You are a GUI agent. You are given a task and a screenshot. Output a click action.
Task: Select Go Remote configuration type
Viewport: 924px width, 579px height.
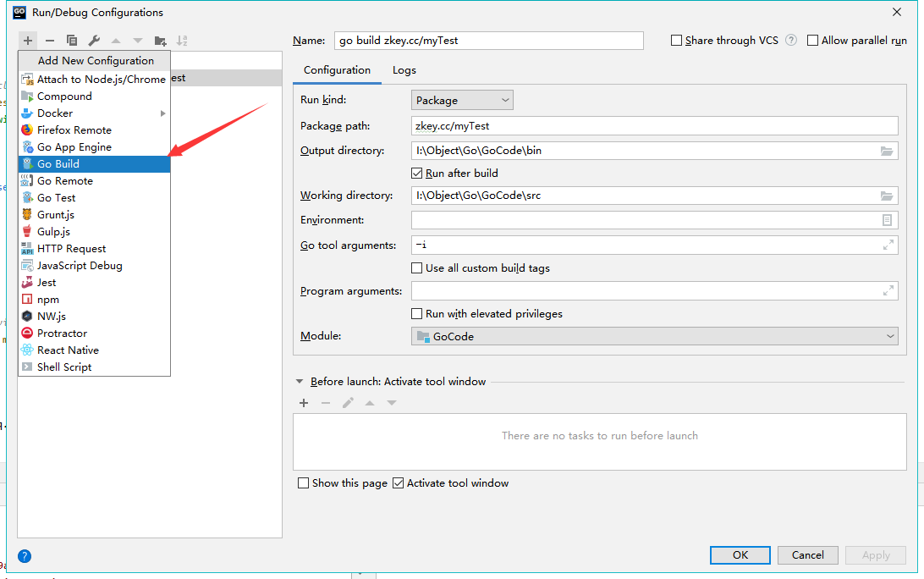[94, 181]
